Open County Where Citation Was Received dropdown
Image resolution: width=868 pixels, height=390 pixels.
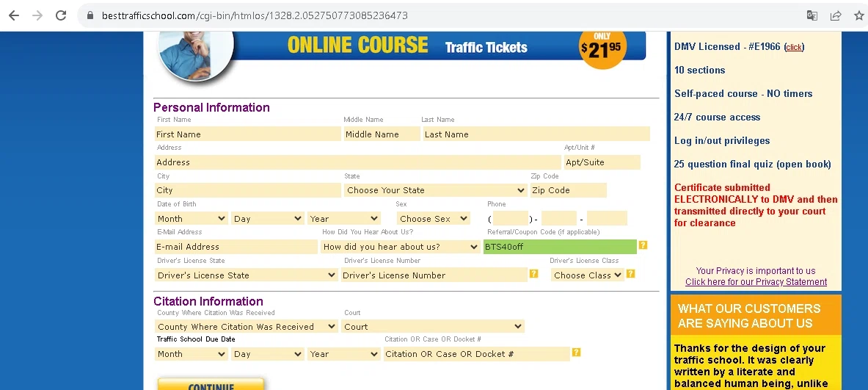(247, 327)
